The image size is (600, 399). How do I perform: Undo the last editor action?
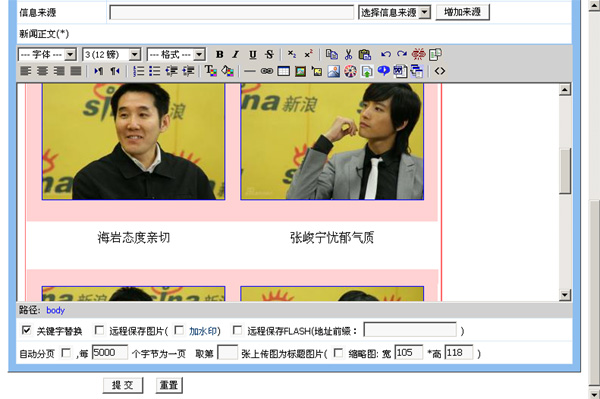pos(386,55)
